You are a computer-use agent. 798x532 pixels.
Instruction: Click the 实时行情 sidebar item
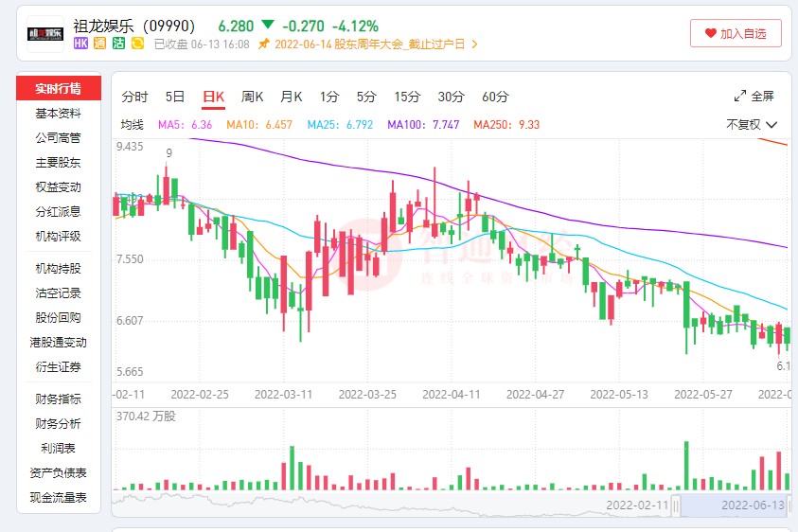pyautogui.click(x=59, y=89)
